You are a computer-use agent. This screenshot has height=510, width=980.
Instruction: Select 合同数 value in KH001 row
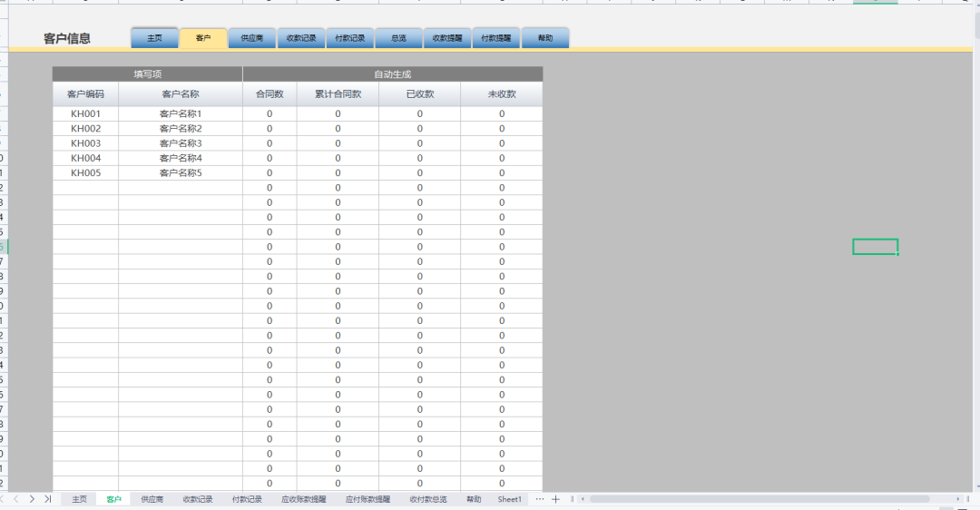[269, 113]
